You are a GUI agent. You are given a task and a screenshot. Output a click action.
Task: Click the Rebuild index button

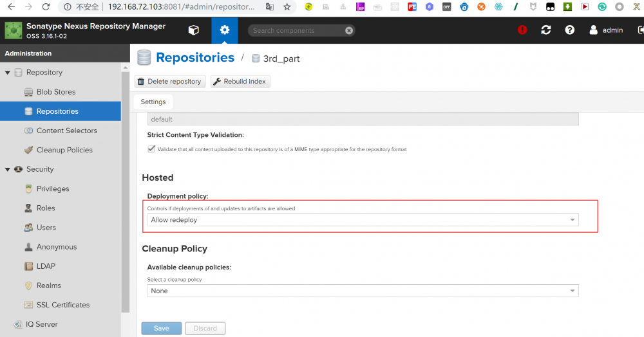pos(240,82)
